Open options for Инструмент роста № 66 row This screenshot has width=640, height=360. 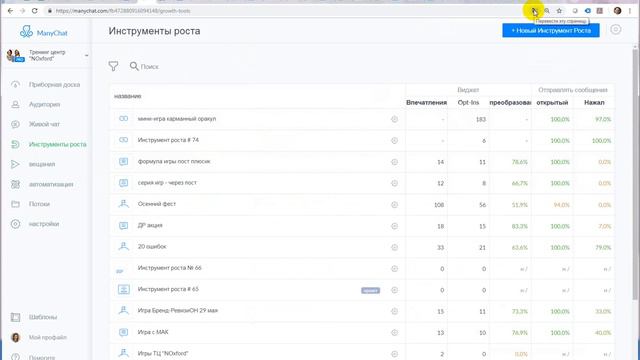click(394, 269)
